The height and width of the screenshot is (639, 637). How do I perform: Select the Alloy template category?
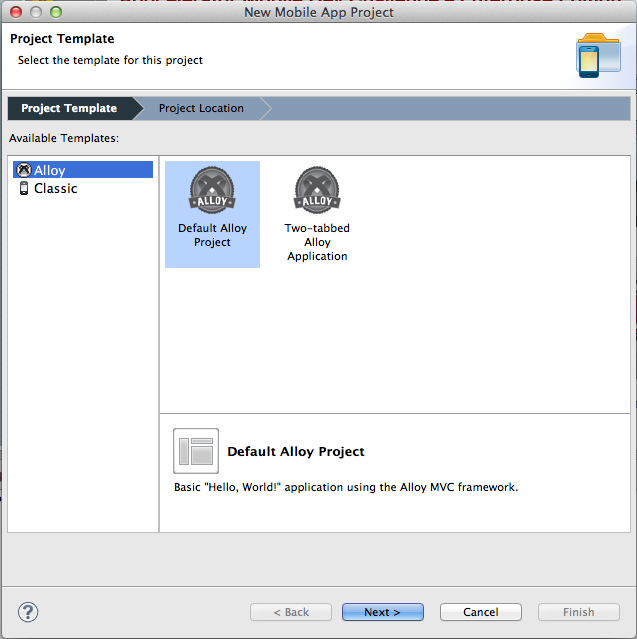83,170
